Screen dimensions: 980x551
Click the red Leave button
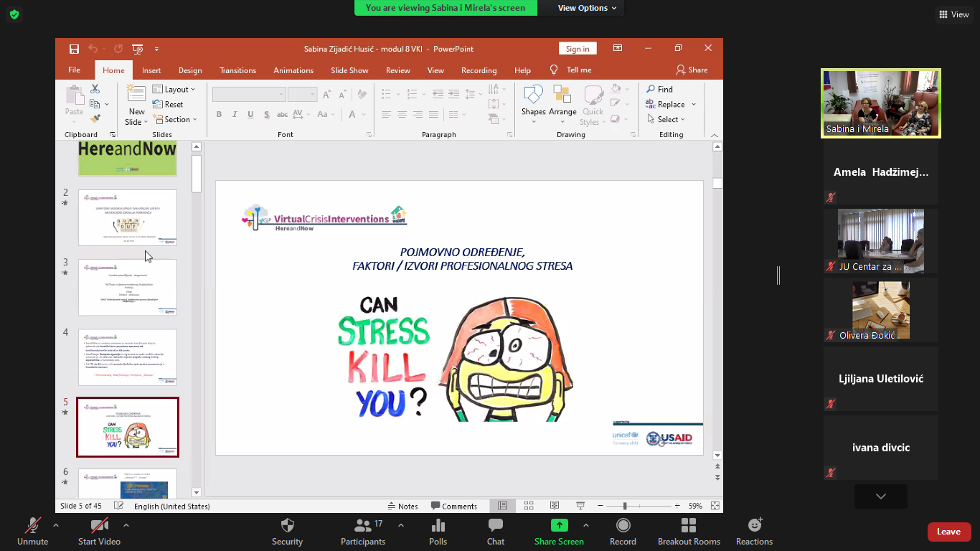(x=948, y=532)
